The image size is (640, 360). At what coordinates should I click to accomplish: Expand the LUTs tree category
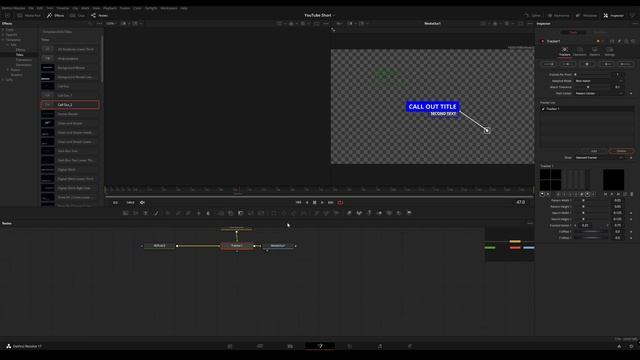point(3,80)
